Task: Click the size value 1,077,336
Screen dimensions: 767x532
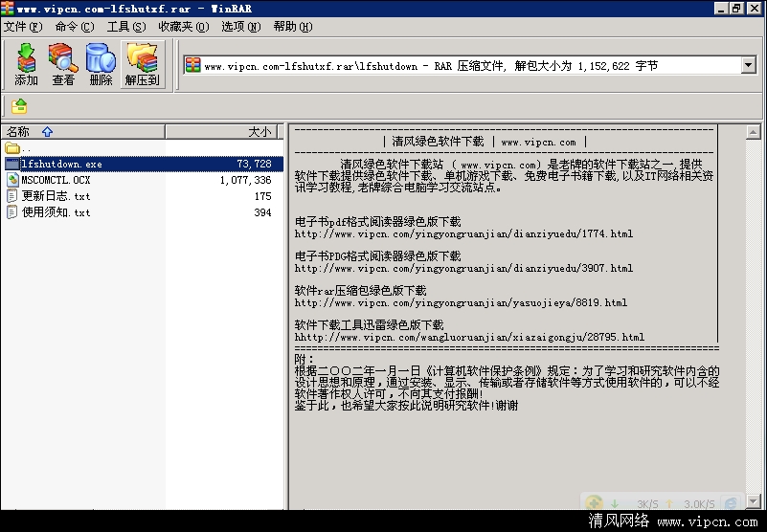Action: point(245,180)
